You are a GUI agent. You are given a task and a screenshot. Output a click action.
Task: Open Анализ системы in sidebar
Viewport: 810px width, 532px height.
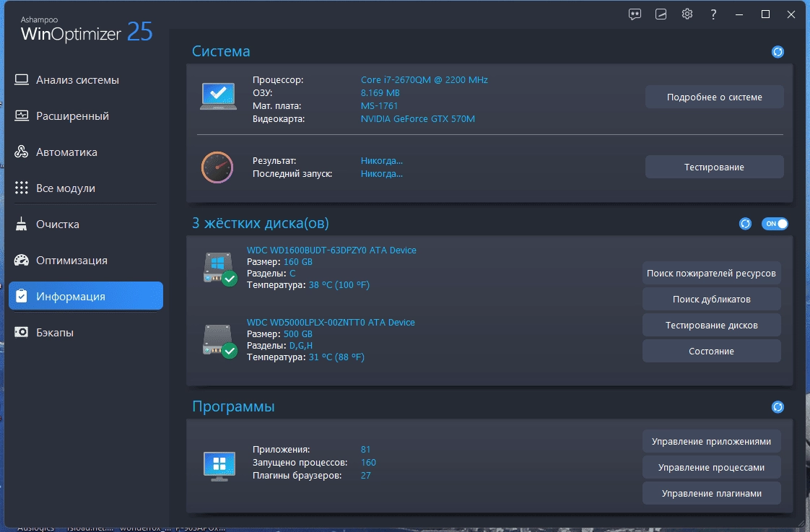[x=86, y=80]
